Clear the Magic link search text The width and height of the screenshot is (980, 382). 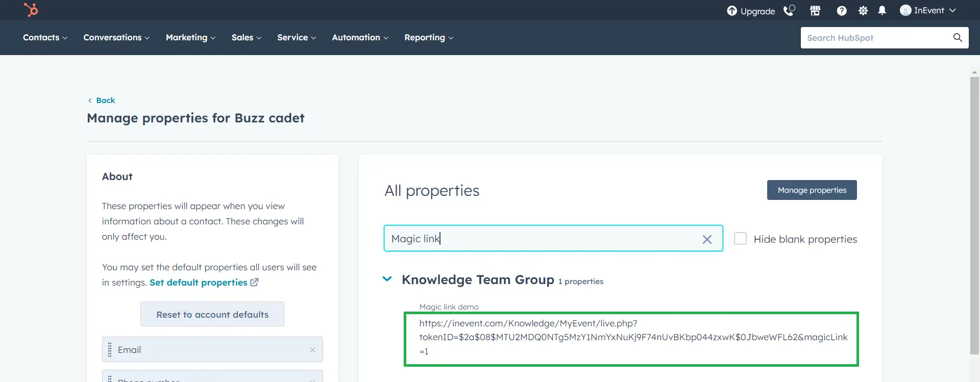click(707, 239)
